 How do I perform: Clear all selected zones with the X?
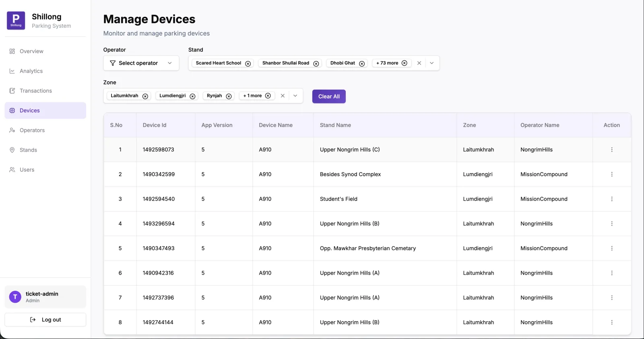pos(283,96)
